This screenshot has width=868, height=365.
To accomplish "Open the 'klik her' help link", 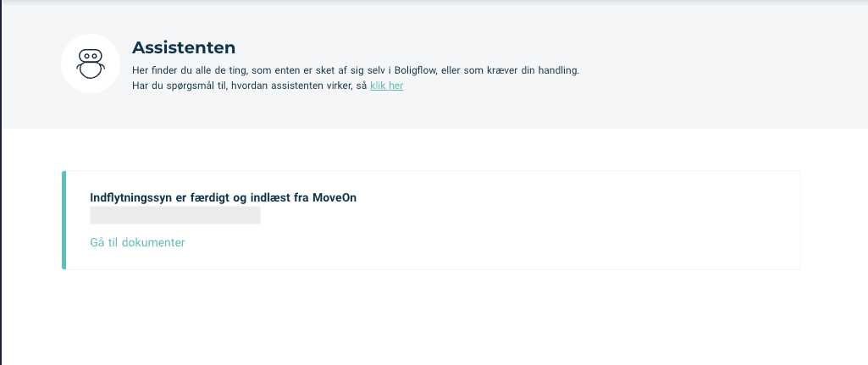I will tap(386, 86).
